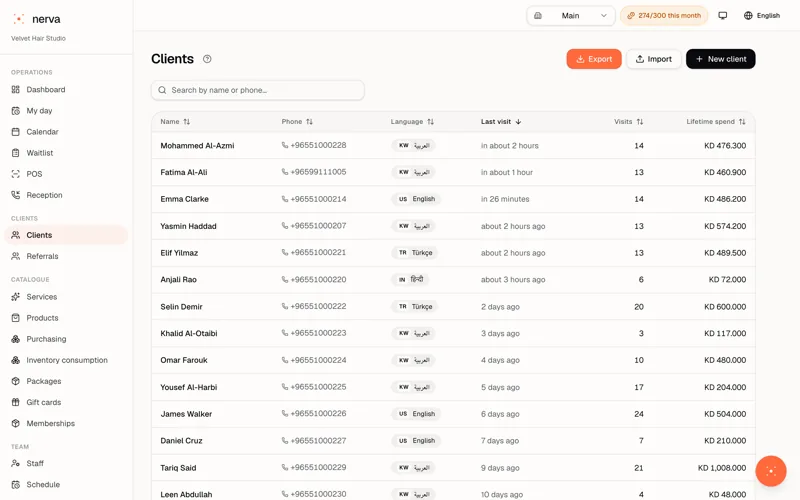
Task: Click the Import button
Action: pyautogui.click(x=654, y=59)
